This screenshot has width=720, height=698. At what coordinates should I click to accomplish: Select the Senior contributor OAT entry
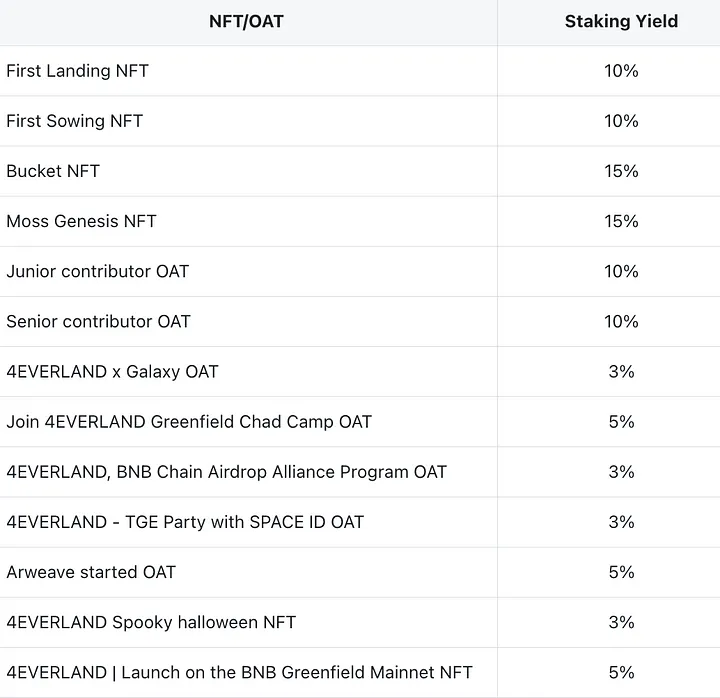click(98, 321)
